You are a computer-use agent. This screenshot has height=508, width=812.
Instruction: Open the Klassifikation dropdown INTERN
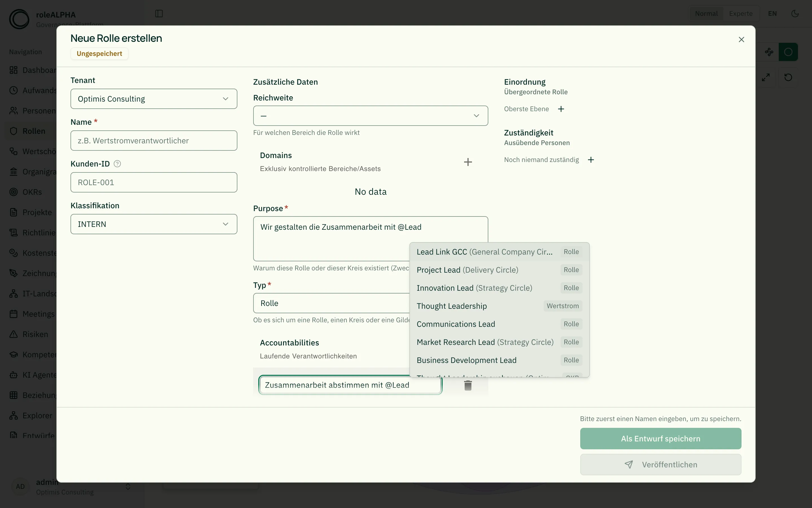[x=154, y=224]
